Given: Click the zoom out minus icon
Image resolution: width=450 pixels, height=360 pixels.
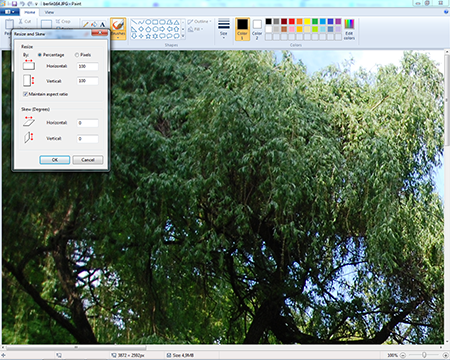Looking at the screenshot, I should (x=403, y=355).
